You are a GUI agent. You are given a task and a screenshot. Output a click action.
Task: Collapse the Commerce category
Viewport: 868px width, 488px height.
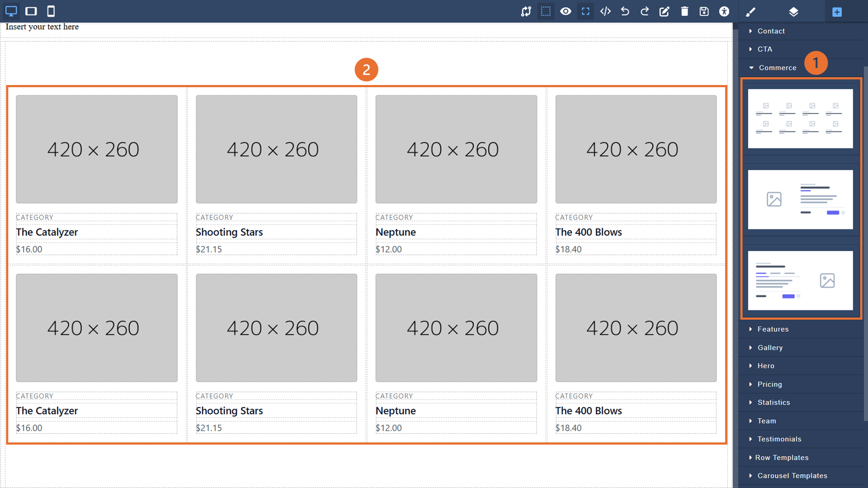(x=777, y=68)
